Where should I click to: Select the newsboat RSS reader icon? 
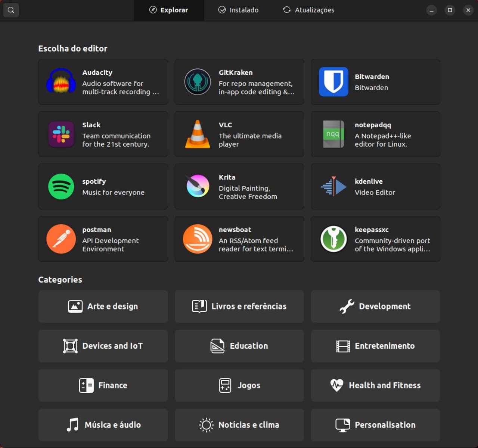pos(198,239)
